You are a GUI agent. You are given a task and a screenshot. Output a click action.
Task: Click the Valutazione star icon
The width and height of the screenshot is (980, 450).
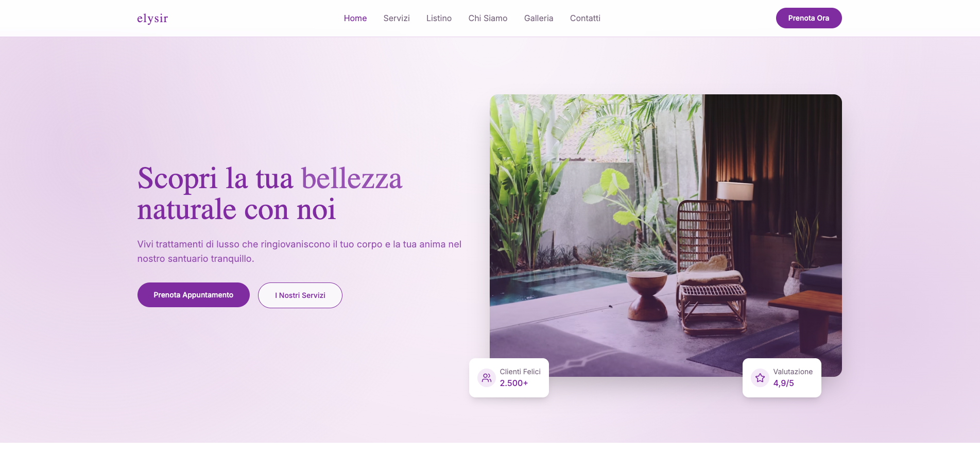coord(760,378)
